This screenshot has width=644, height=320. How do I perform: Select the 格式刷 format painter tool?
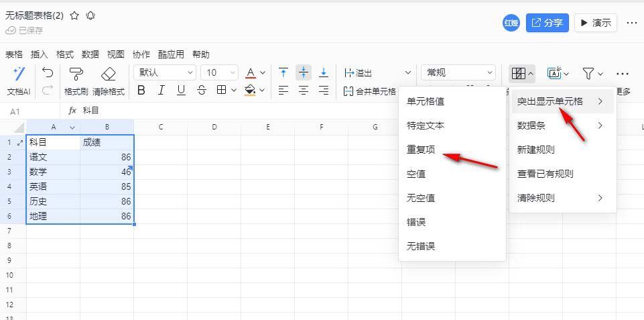click(76, 74)
